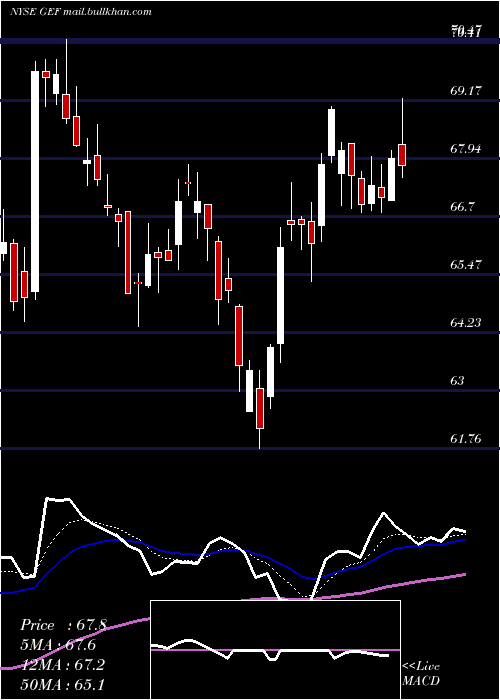Select the 67.94 price level label

click(x=466, y=149)
